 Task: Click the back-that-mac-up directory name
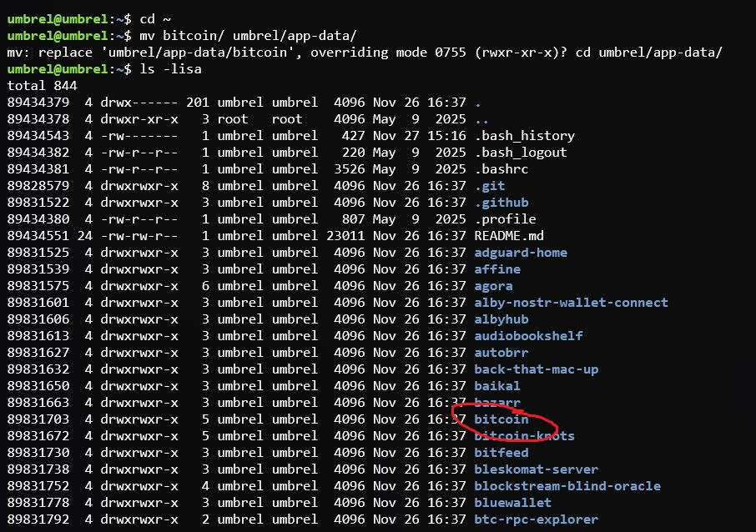[x=536, y=369]
